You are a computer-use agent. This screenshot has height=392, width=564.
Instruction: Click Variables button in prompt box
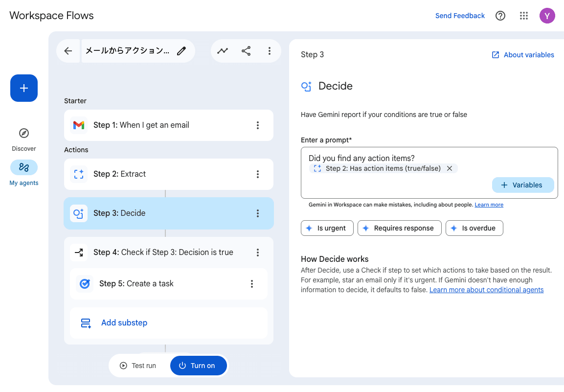click(x=522, y=185)
